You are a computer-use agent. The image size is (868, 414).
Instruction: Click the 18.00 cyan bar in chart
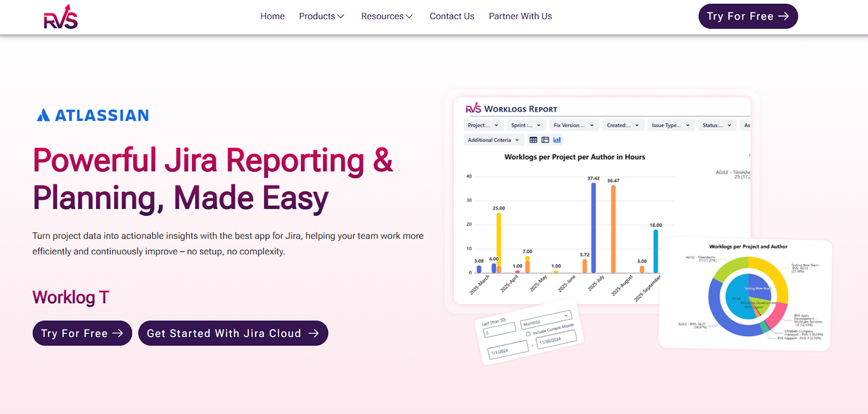tap(656, 251)
